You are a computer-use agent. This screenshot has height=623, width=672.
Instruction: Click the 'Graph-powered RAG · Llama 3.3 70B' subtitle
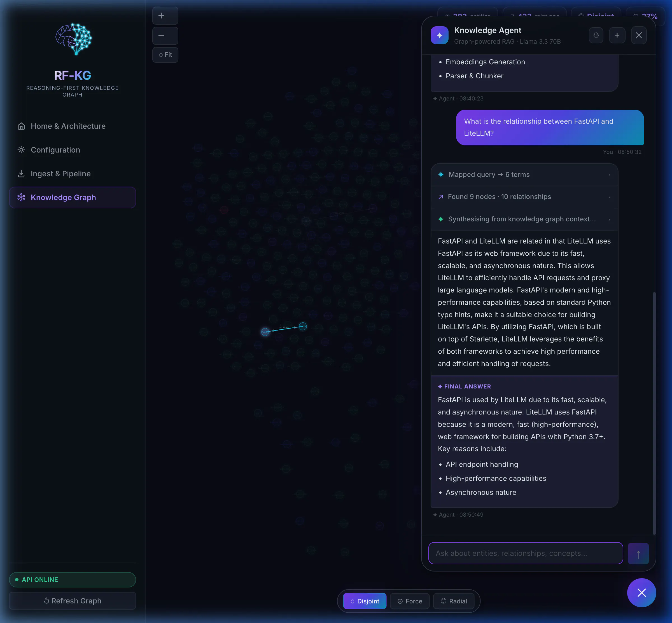click(507, 41)
